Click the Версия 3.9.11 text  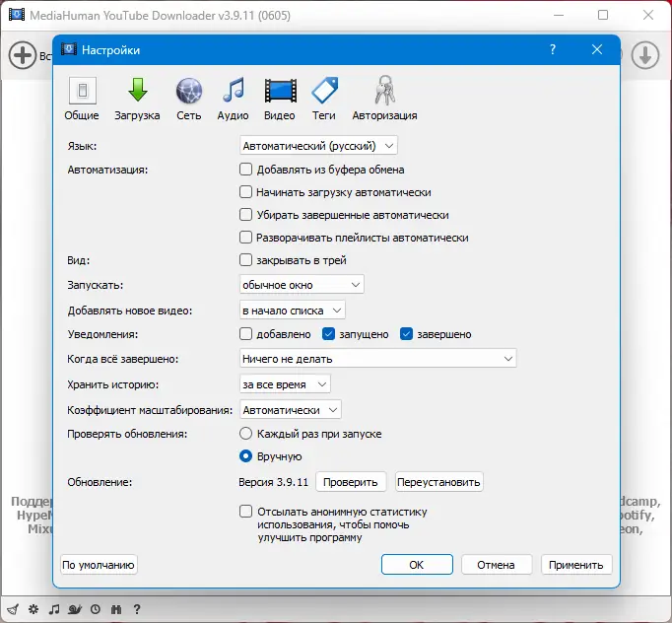[273, 482]
